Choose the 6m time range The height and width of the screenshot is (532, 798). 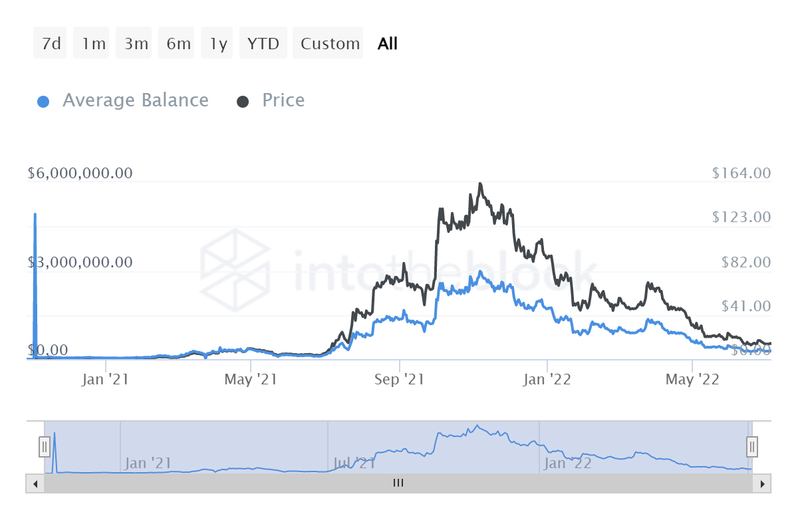point(179,44)
